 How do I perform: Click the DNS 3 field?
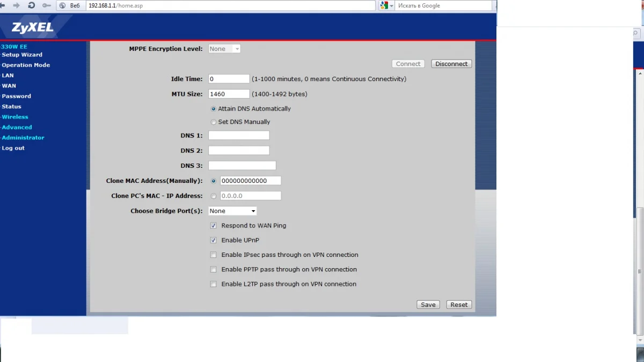point(242,166)
